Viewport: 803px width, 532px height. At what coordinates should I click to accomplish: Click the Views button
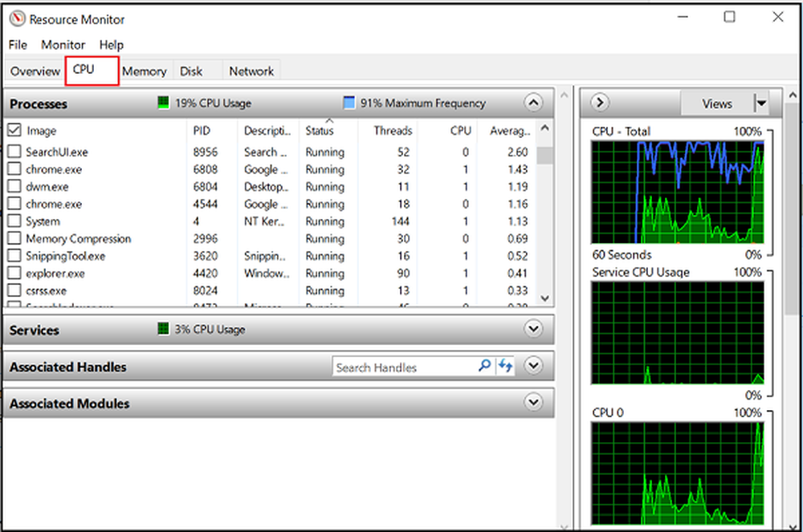click(716, 104)
